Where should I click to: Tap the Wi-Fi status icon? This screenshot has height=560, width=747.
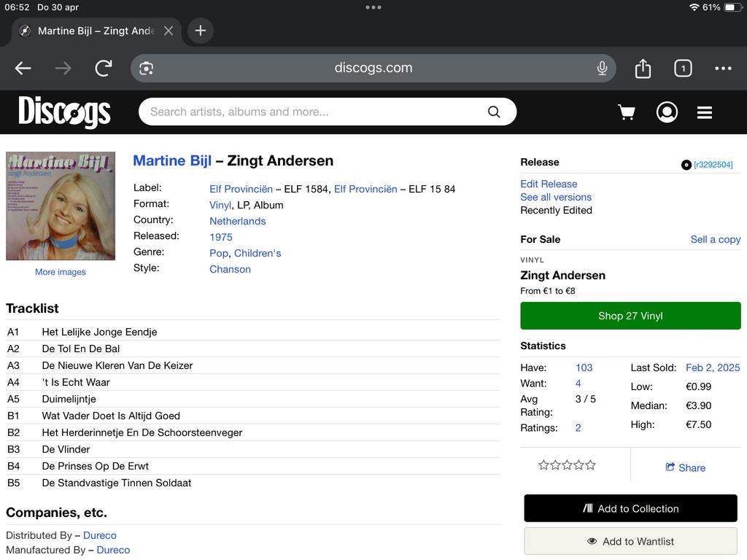click(694, 7)
